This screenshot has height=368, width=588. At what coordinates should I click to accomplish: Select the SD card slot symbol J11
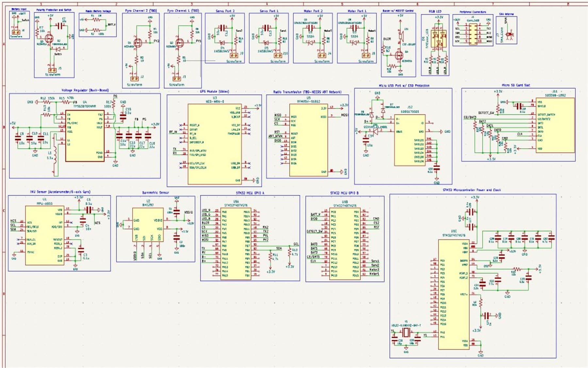(555, 125)
